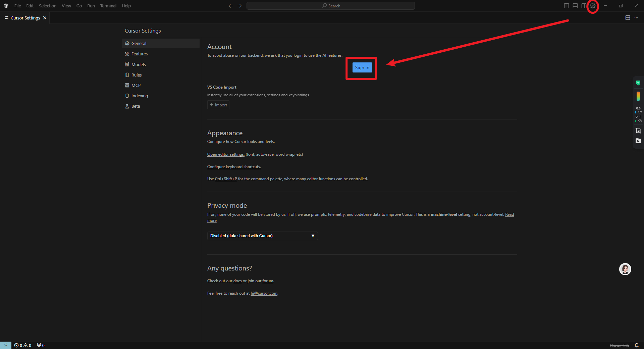This screenshot has width=644, height=349.
Task: Click the screenshot crop widget icon
Action: click(x=638, y=131)
